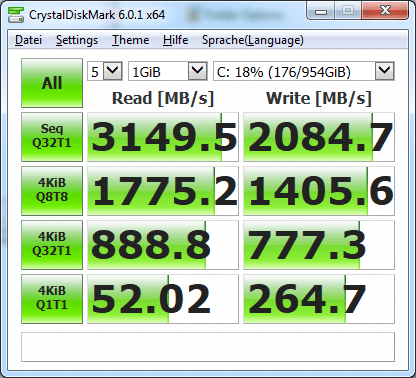Click 4KiB Q32T1 read result 888.8

tap(163, 245)
